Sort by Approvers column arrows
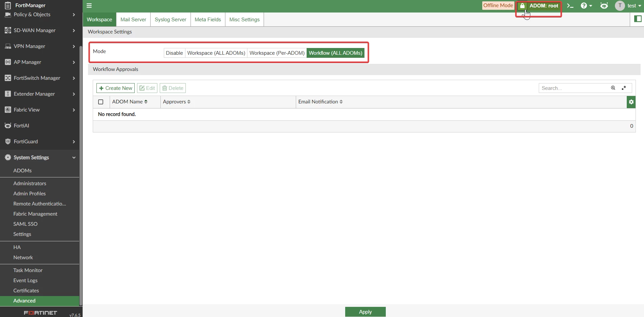The width and height of the screenshot is (644, 317). pyautogui.click(x=189, y=102)
